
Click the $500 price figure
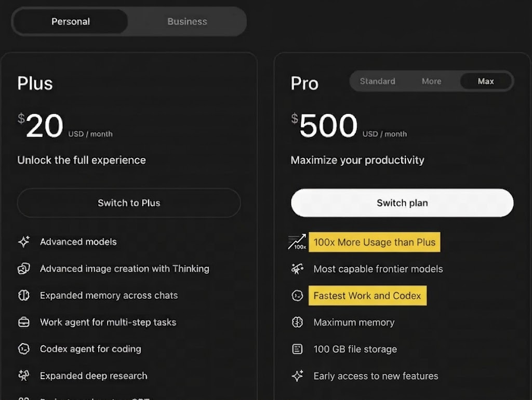pos(324,126)
